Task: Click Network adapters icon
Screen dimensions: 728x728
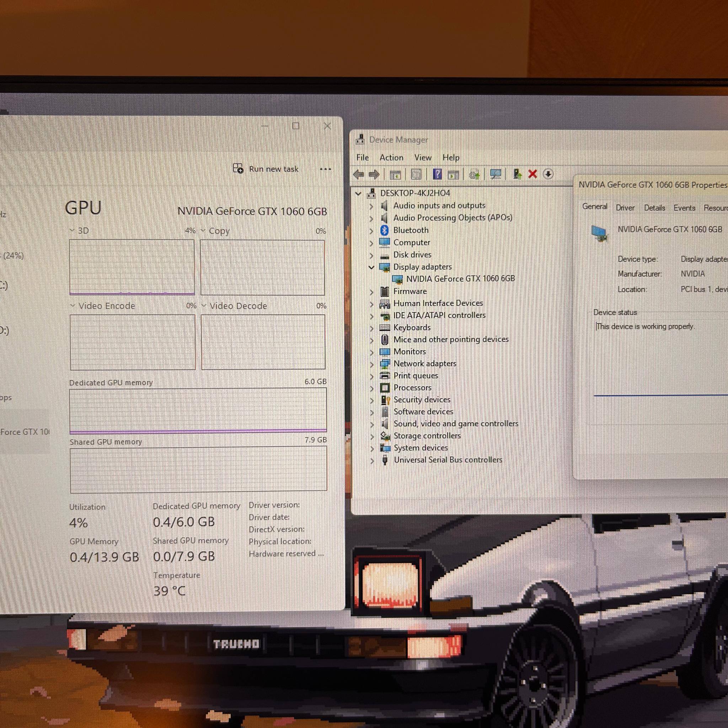Action: [385, 364]
